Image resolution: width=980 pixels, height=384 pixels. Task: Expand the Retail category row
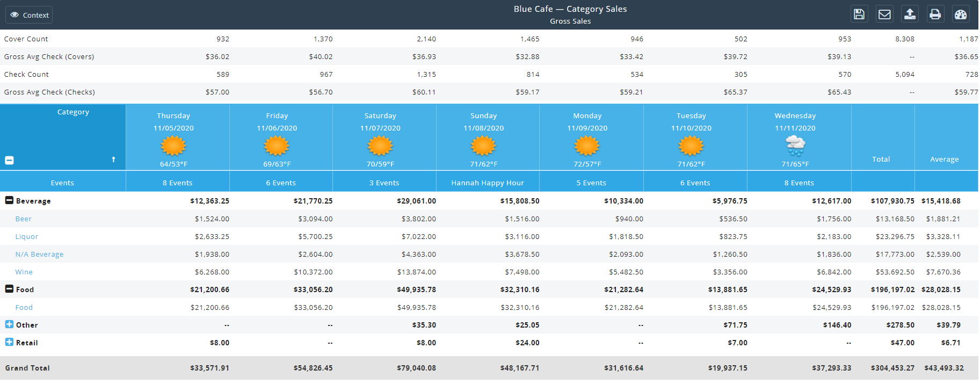(x=9, y=342)
